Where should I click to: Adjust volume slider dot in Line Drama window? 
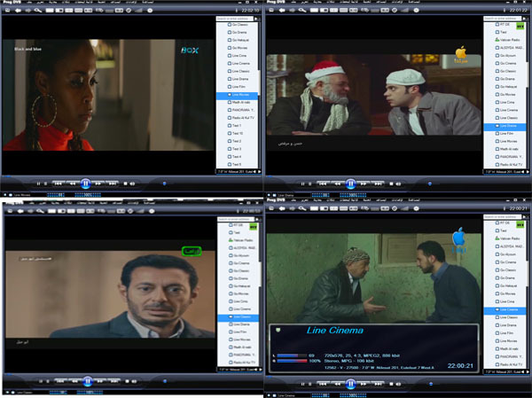click(430, 183)
